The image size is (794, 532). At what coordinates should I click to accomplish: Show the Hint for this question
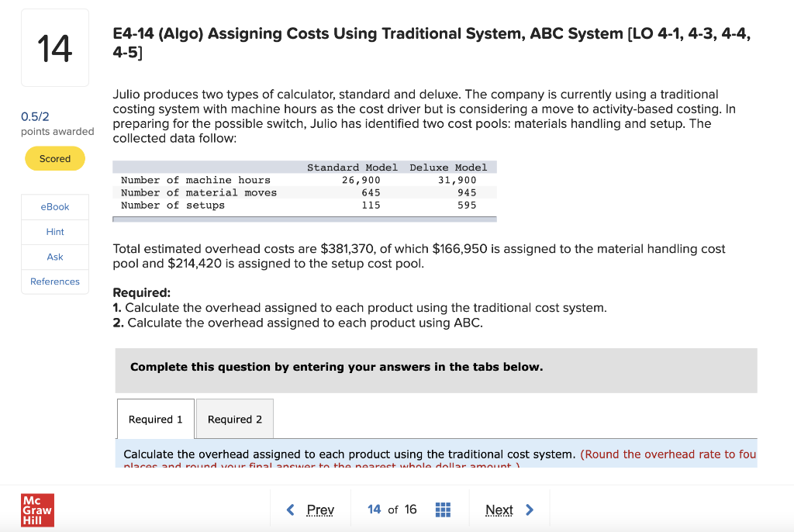(54, 231)
